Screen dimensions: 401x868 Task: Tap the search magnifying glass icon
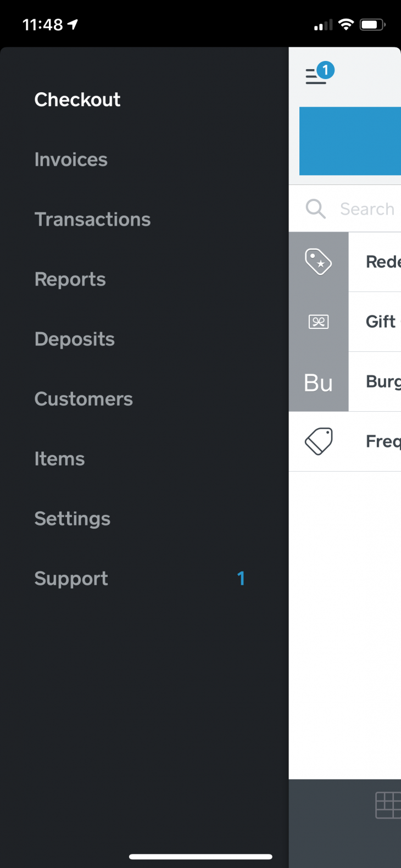click(315, 209)
